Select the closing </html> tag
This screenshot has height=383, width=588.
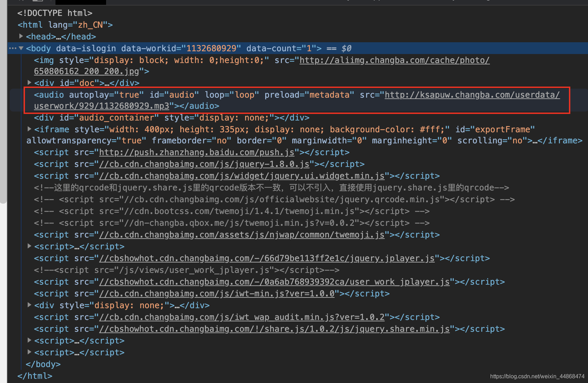tap(35, 376)
